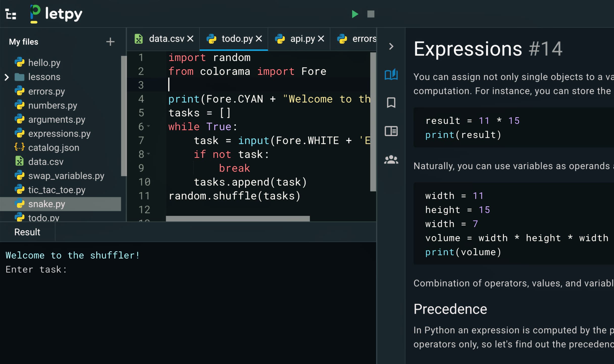Viewport: 614px width, 364px height.
Task: Run the code with green play button
Action: [355, 14]
